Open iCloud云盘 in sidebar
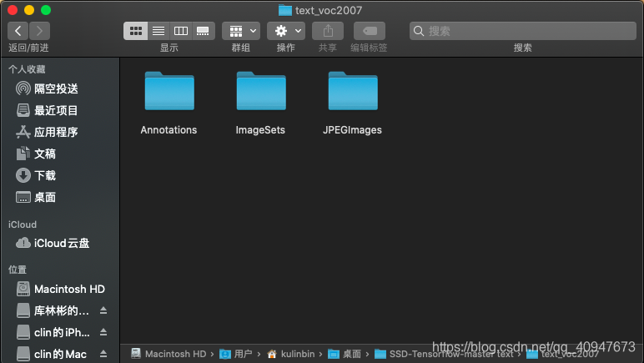This screenshot has width=644, height=363. 60,243
